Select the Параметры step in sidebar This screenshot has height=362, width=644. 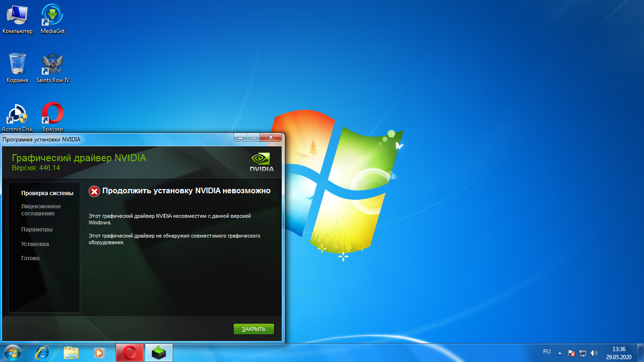[x=37, y=230]
